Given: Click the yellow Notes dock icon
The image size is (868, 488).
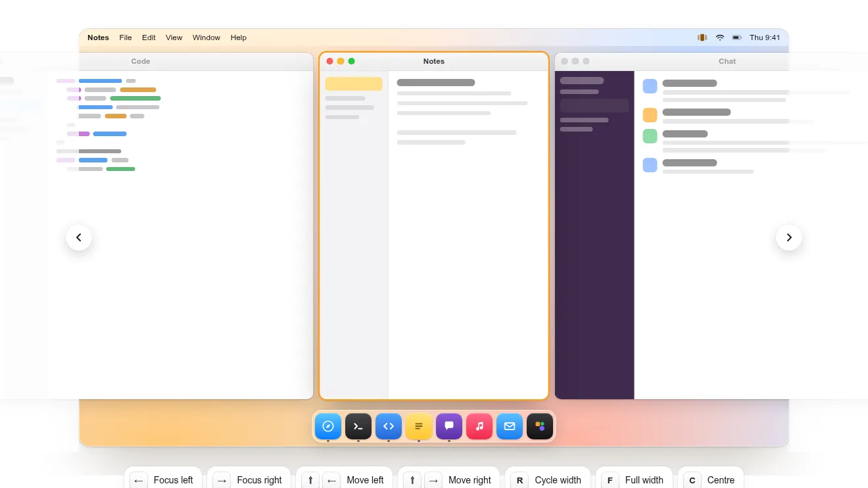Looking at the screenshot, I should click(x=419, y=426).
